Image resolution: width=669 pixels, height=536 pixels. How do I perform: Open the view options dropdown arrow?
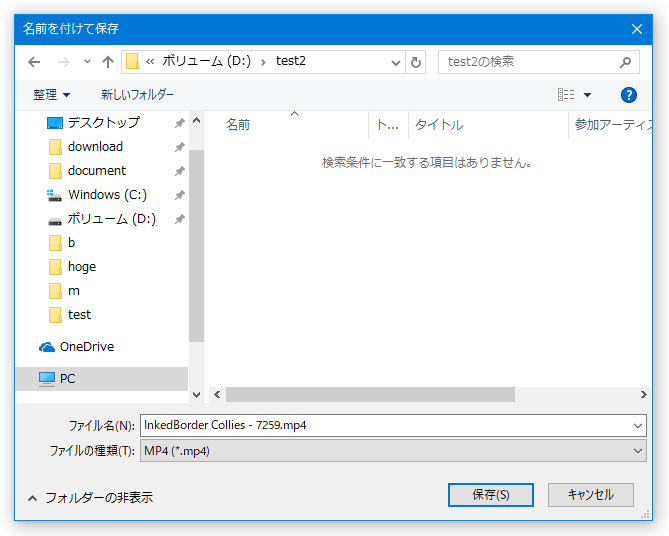[x=588, y=95]
